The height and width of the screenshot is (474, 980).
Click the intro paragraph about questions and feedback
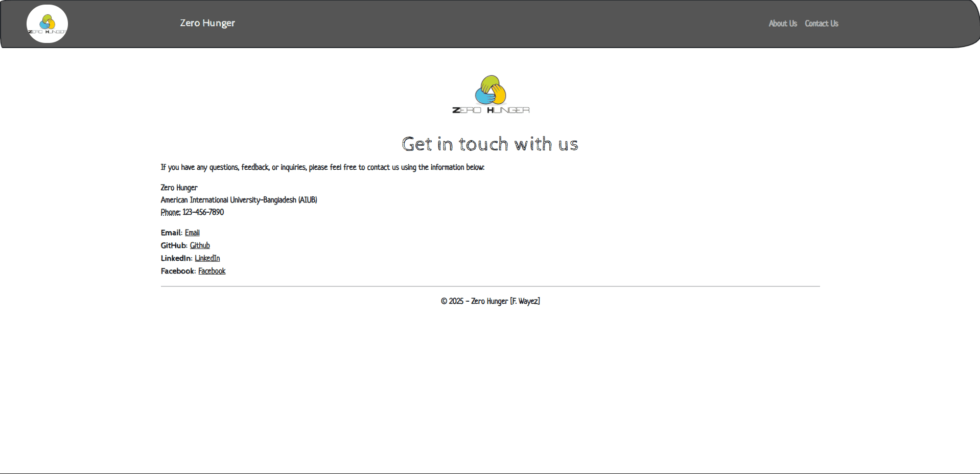(322, 167)
